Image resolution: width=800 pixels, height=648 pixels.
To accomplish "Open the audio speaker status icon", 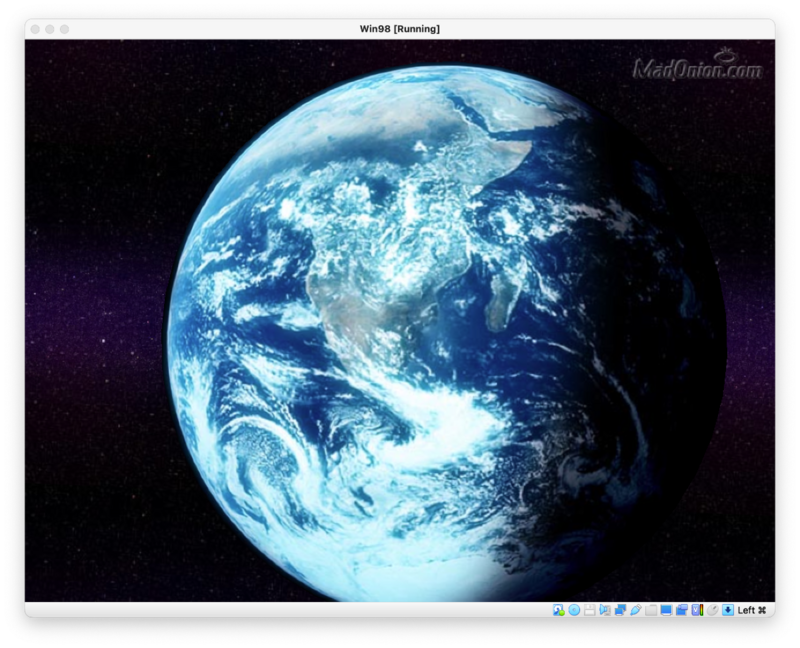I will [605, 610].
